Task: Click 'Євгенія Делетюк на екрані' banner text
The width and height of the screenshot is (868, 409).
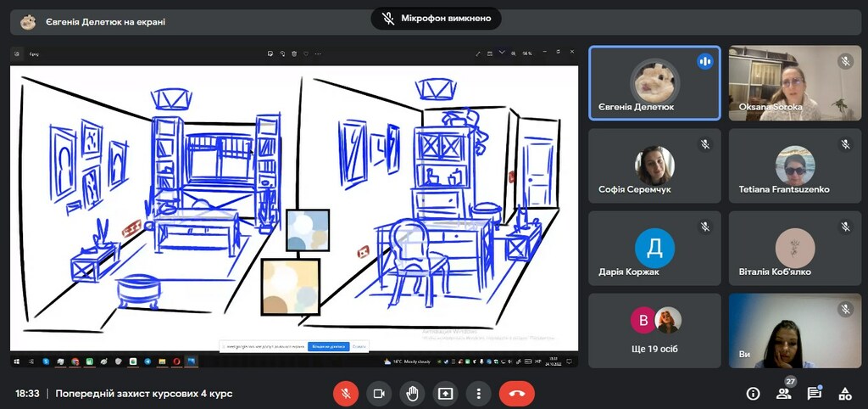Action: tap(105, 22)
